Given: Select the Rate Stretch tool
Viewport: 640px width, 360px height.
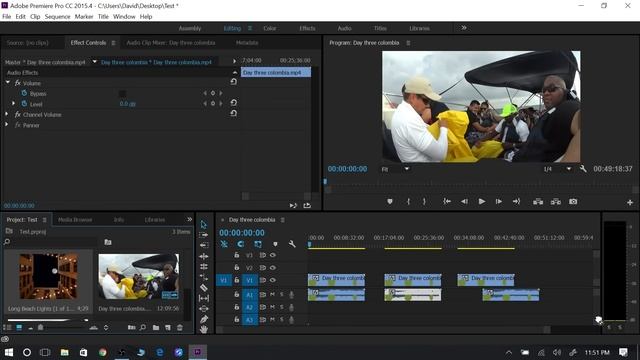Looking at the screenshot, I should (204, 267).
